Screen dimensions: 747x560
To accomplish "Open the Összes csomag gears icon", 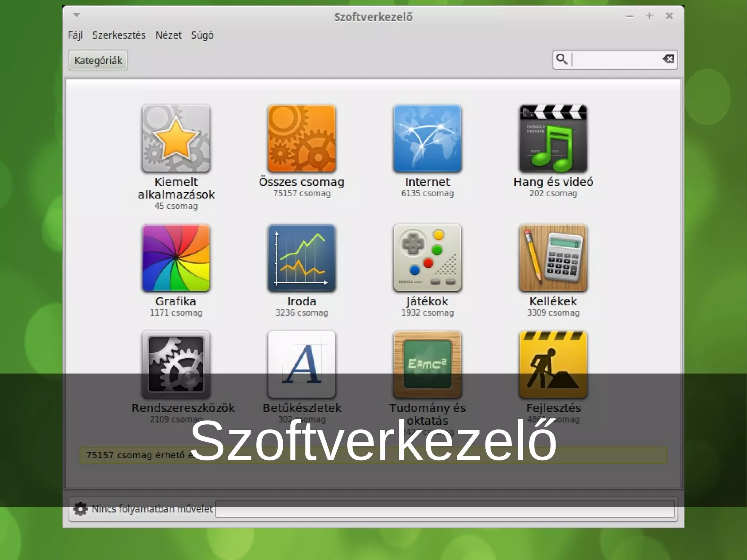I will pyautogui.click(x=302, y=138).
